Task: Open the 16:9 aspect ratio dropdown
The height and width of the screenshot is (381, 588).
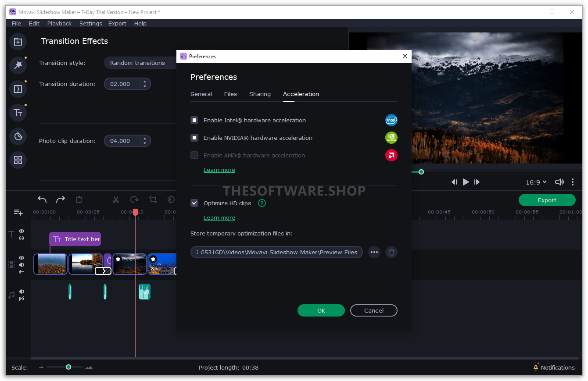Action: pyautogui.click(x=536, y=182)
